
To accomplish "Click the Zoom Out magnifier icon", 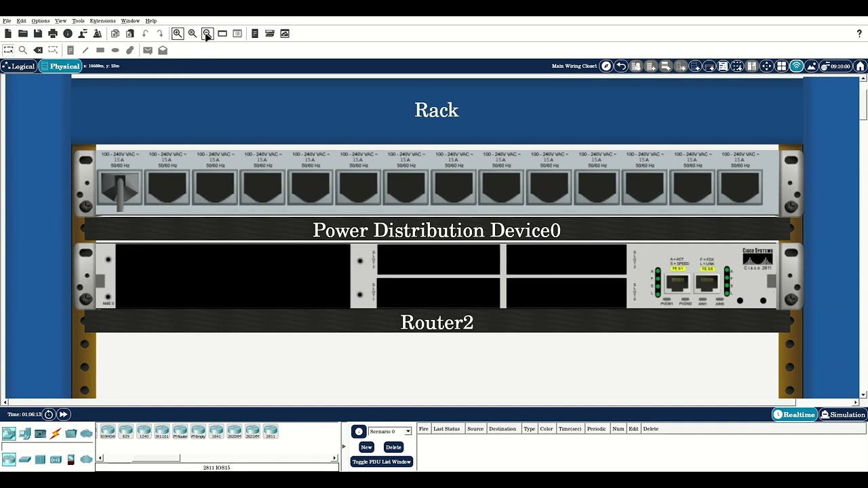I will [x=208, y=33].
